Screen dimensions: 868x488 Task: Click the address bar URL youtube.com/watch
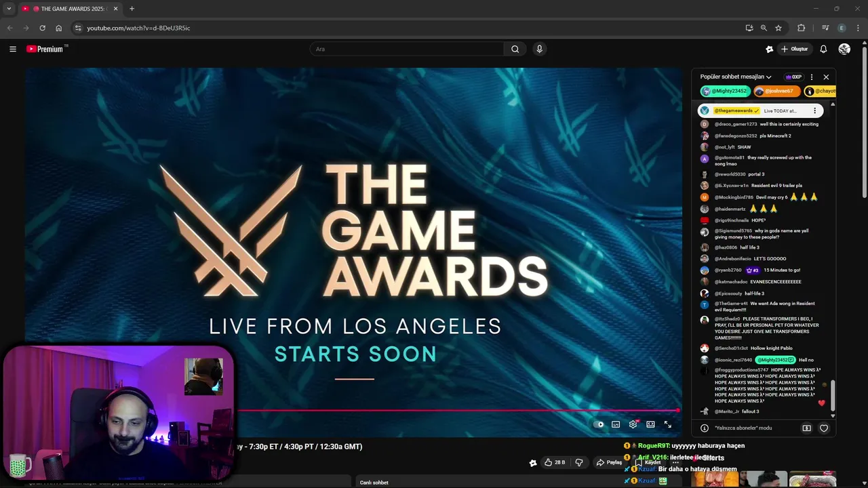[138, 28]
